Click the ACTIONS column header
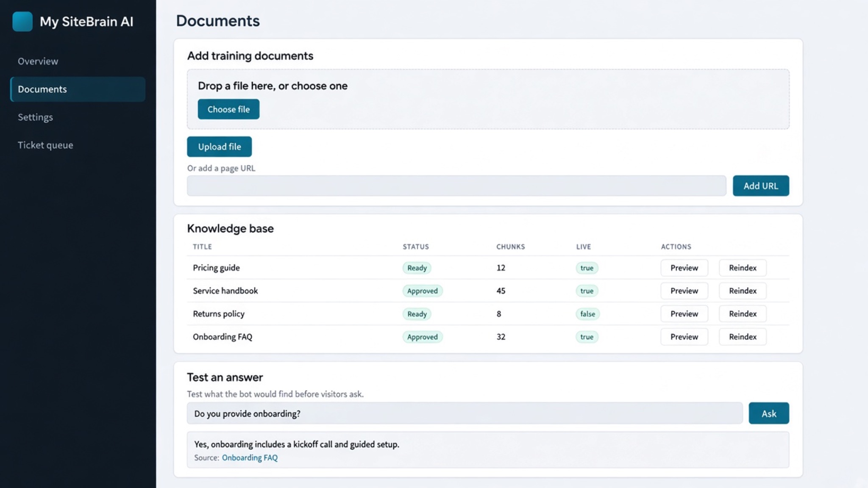The height and width of the screenshot is (488, 868). [x=676, y=247]
